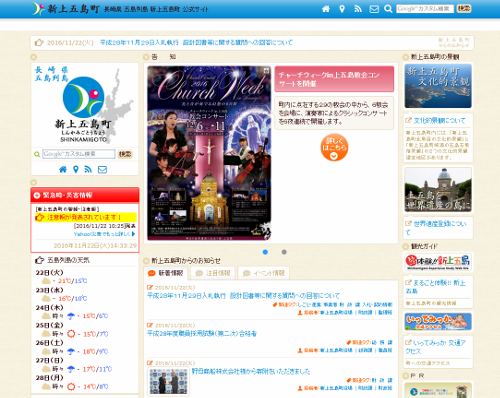The image size is (500, 398).
Task: Select the second gray carousel dot
Action: tap(284, 252)
